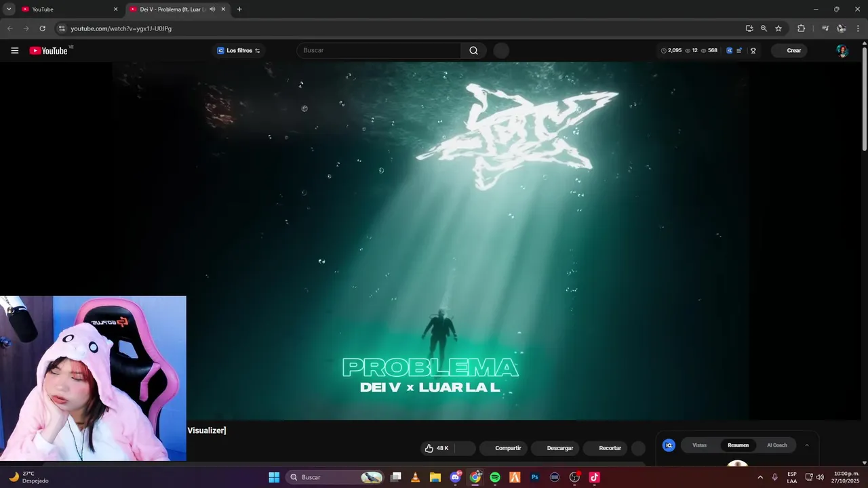The image size is (868, 488).
Task: Click the Windows taskbar Buscar search box
Action: (x=334, y=477)
